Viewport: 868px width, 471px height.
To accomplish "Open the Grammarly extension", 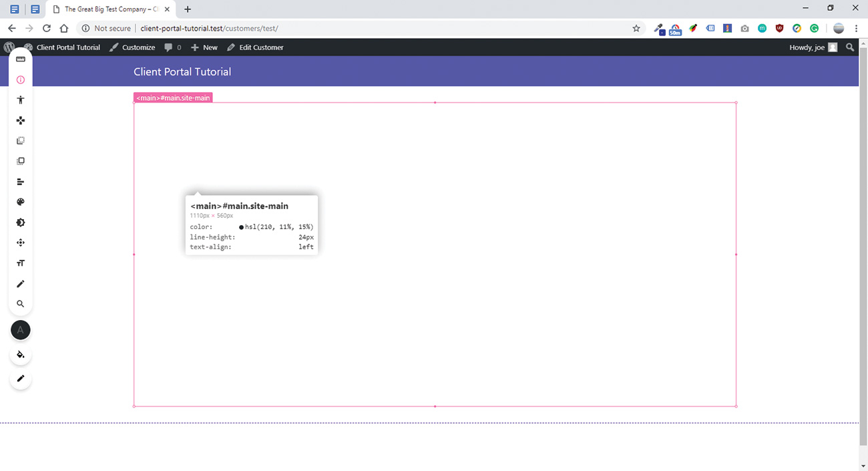I will pos(814,28).
